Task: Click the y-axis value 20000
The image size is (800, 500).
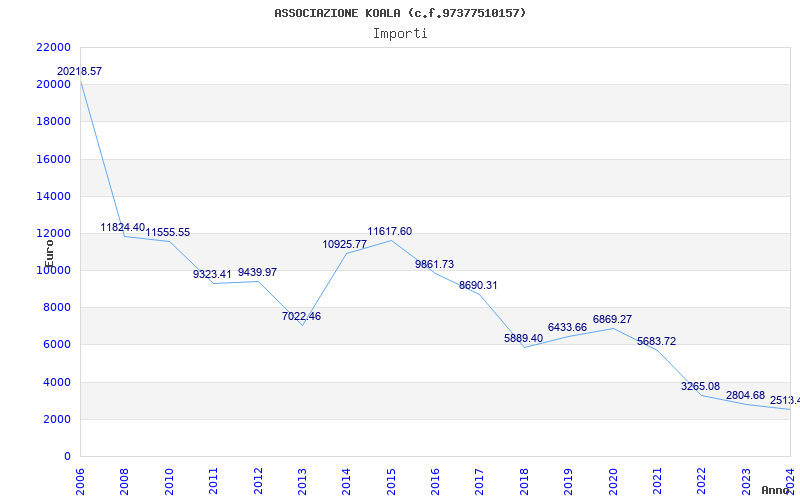Action: [54, 85]
